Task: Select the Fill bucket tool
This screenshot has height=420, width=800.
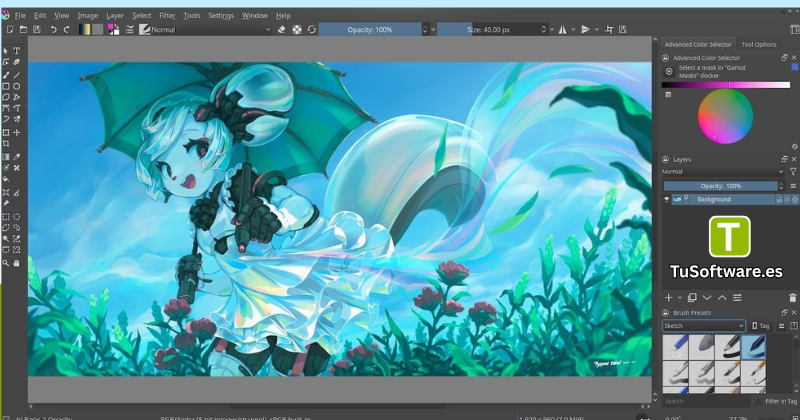Action: [x=6, y=179]
